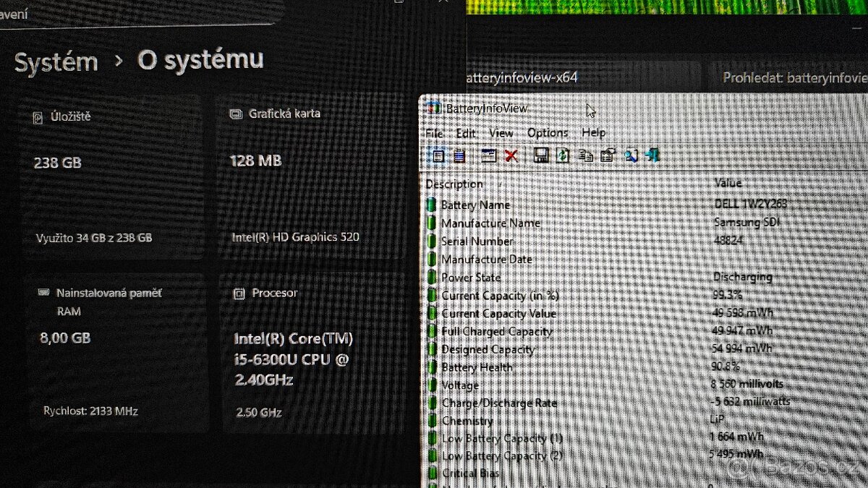The width and height of the screenshot is (868, 488).
Task: Click the Nainstalovaná paměť RAM icon
Action: [43, 293]
